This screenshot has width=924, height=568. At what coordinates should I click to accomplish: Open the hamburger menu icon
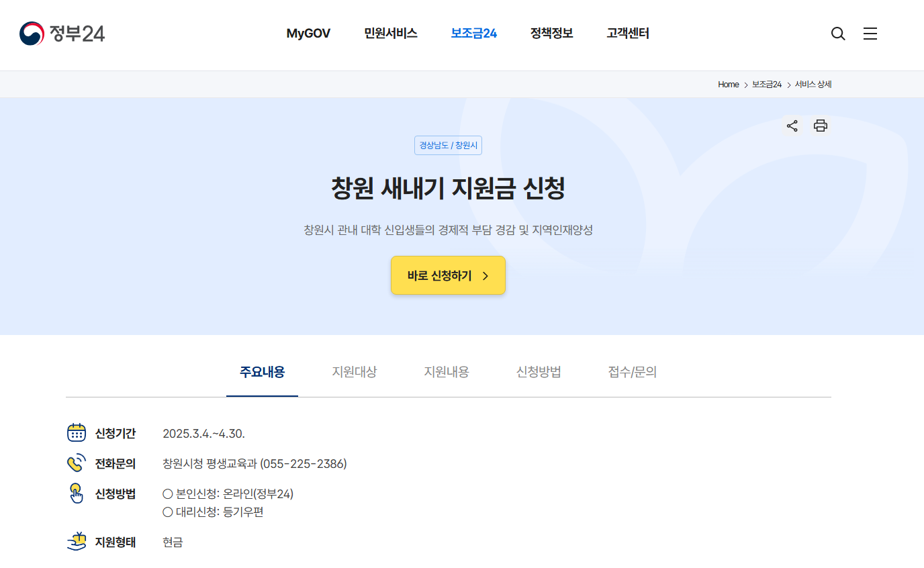pos(870,34)
